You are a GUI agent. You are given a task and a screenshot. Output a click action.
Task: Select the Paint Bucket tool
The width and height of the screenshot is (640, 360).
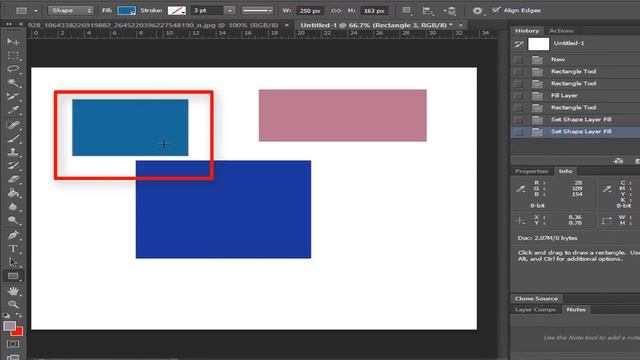point(13,193)
